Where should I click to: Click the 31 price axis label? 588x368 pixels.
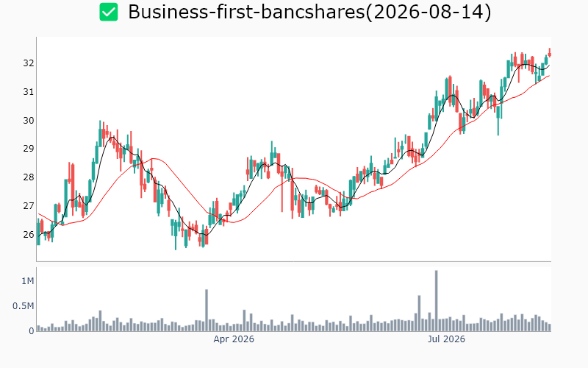point(29,91)
